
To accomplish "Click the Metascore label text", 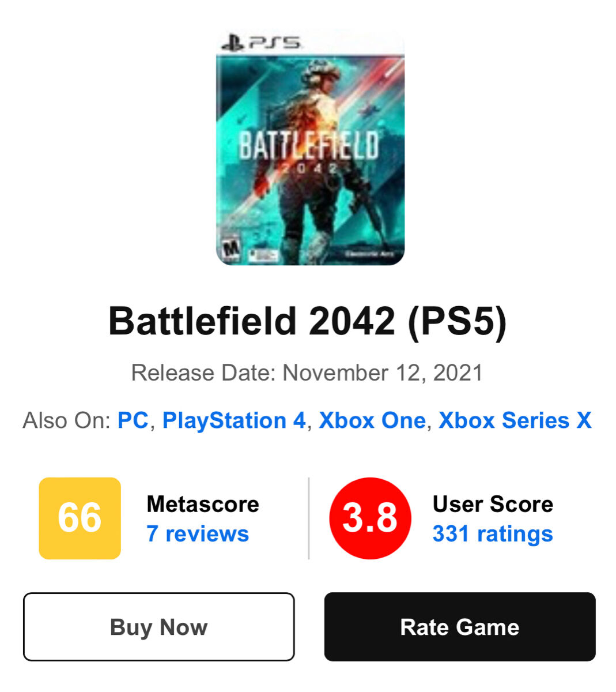I will click(x=203, y=504).
